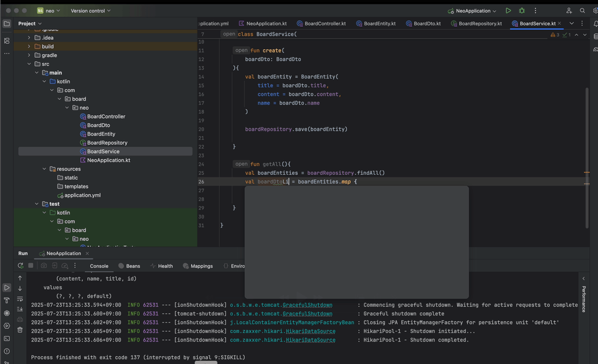Image resolution: width=598 pixels, height=364 pixels.
Task: Collapse the src folder
Action: (29, 64)
